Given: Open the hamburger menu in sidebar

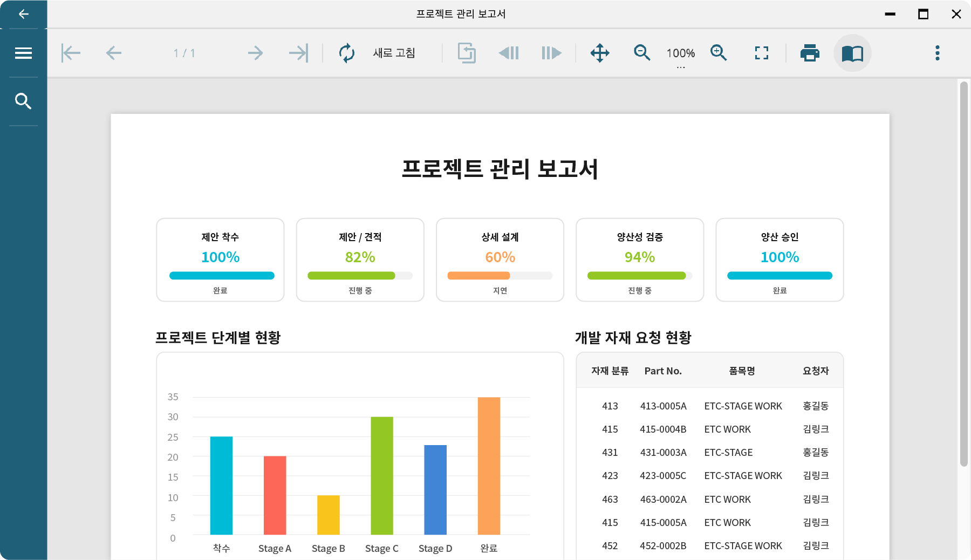Looking at the screenshot, I should point(23,53).
